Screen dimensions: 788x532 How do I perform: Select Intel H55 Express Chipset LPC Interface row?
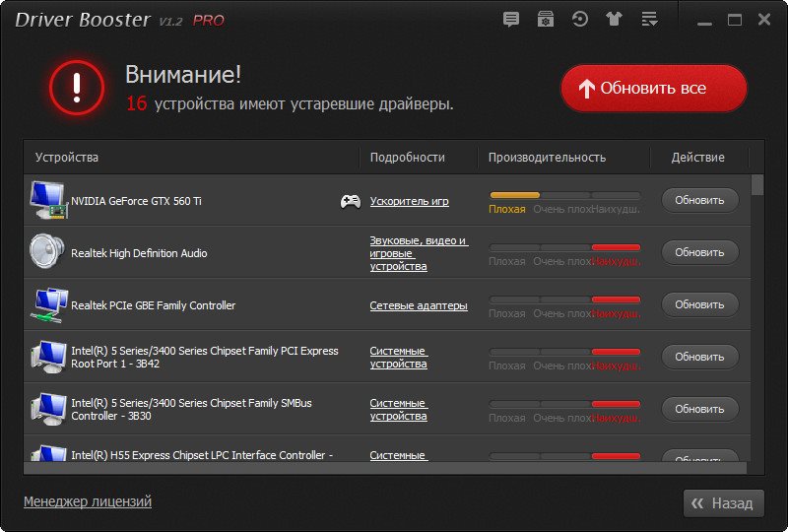(x=387, y=449)
